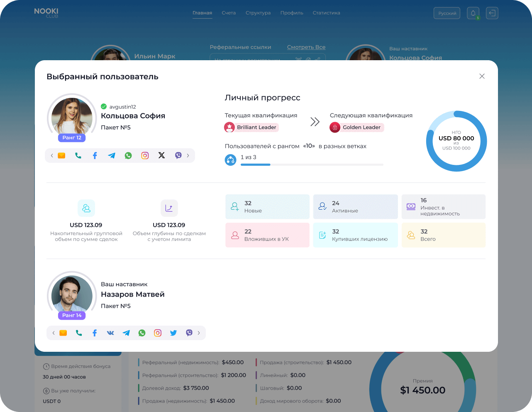Log out using header exit icon
532x412 pixels.
click(x=492, y=13)
